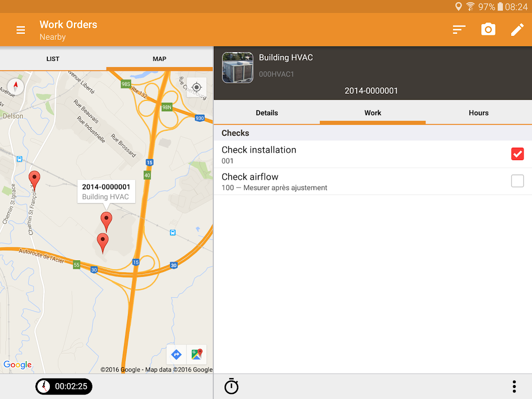The width and height of the screenshot is (532, 399).
Task: Tap the map compass icon
Action: tap(15, 86)
